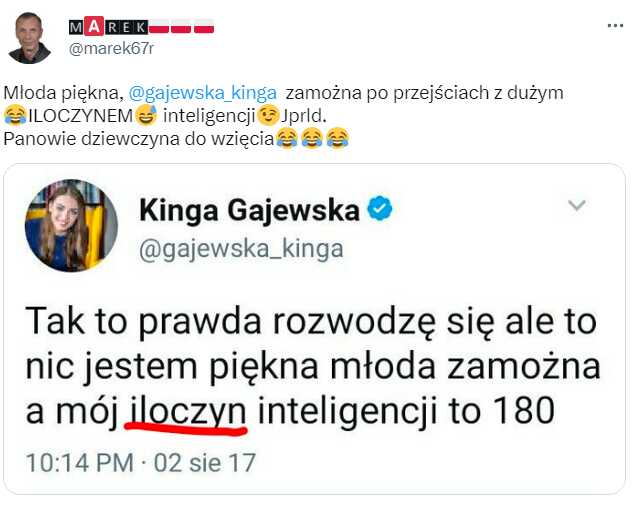Viewport: 637px width, 509px height.
Task: Click Kinga Gajewska's round profile picture
Action: click(71, 226)
